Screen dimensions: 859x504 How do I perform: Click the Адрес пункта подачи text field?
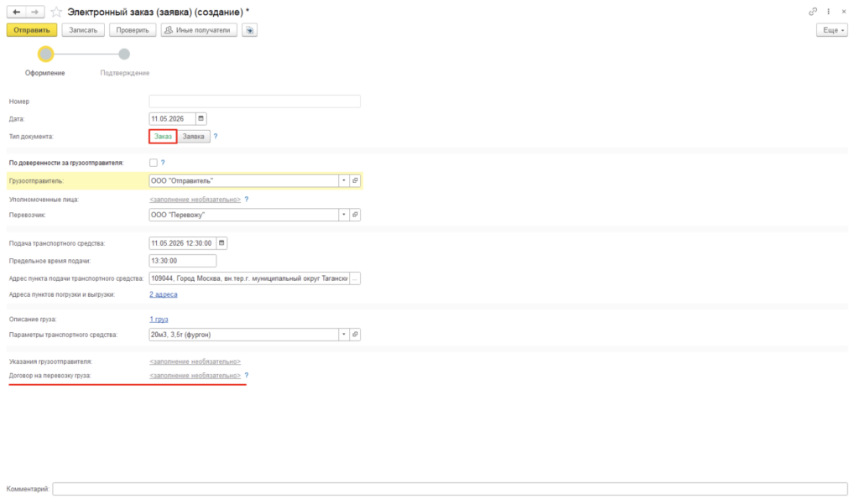(x=249, y=279)
